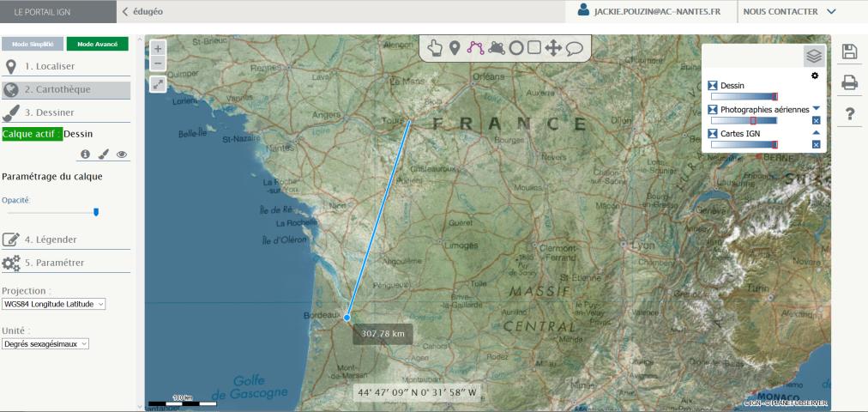Viewport: 868px width, 412px height.
Task: Select the speech bubble annotation tool
Action: click(574, 49)
